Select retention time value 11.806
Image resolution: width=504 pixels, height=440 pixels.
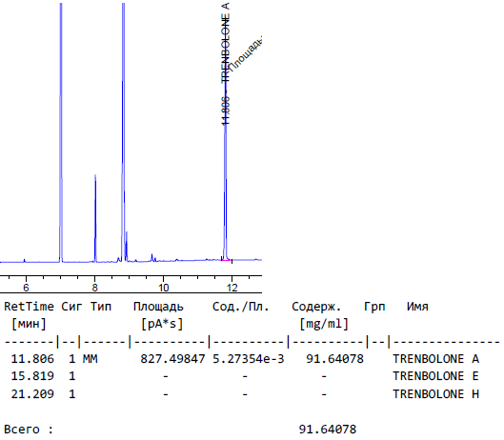click(x=32, y=359)
